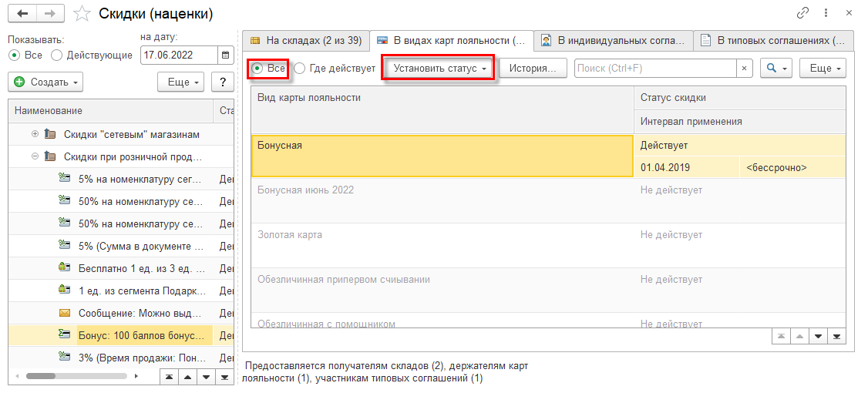Screen dimensions: 868x393
Task: Switch to the 'На складах' tab
Action: [x=304, y=39]
